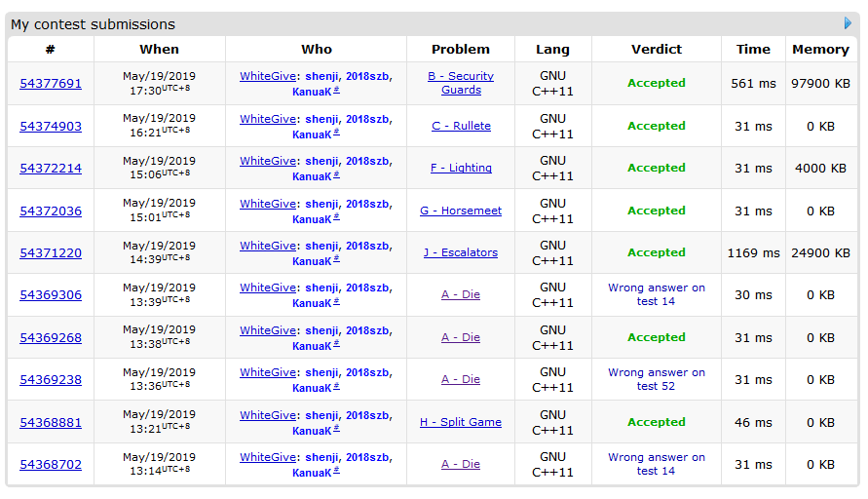Open the J - Escalators problem
The width and height of the screenshot is (868, 499).
coord(461,252)
